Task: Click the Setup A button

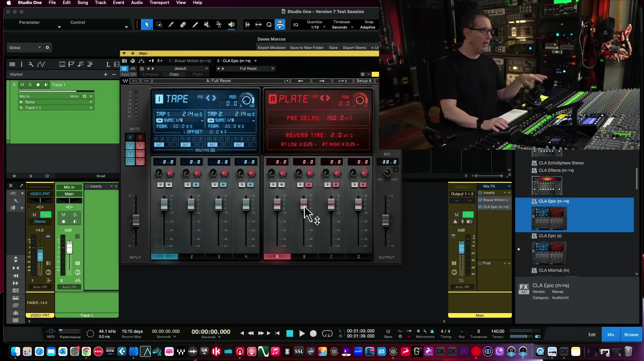Action: click(364, 81)
